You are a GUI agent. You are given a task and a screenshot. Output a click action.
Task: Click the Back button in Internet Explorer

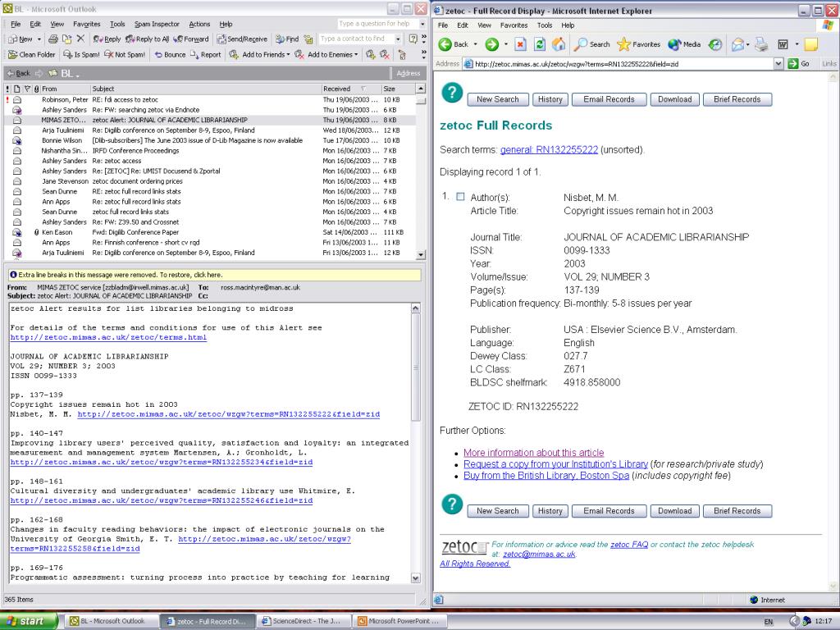(453, 44)
